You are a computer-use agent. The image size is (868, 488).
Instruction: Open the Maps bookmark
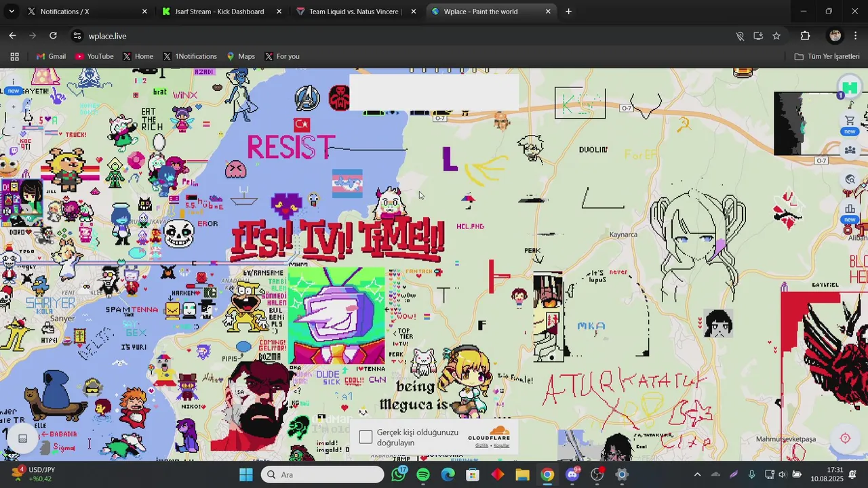coord(241,56)
